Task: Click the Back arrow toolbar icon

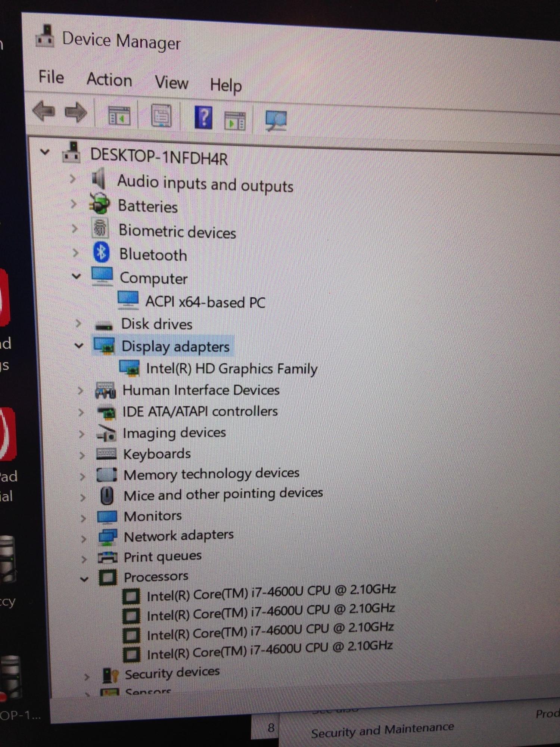Action: pos(44,111)
